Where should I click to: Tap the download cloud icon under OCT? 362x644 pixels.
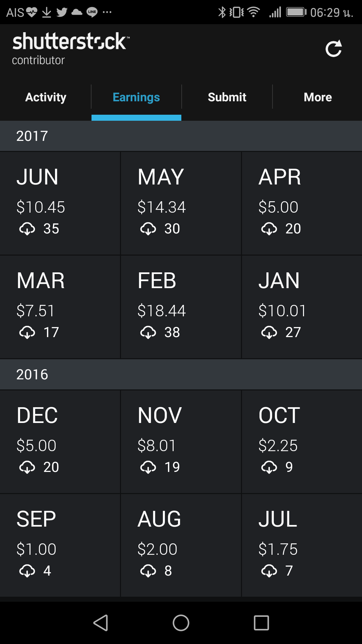[x=269, y=467]
